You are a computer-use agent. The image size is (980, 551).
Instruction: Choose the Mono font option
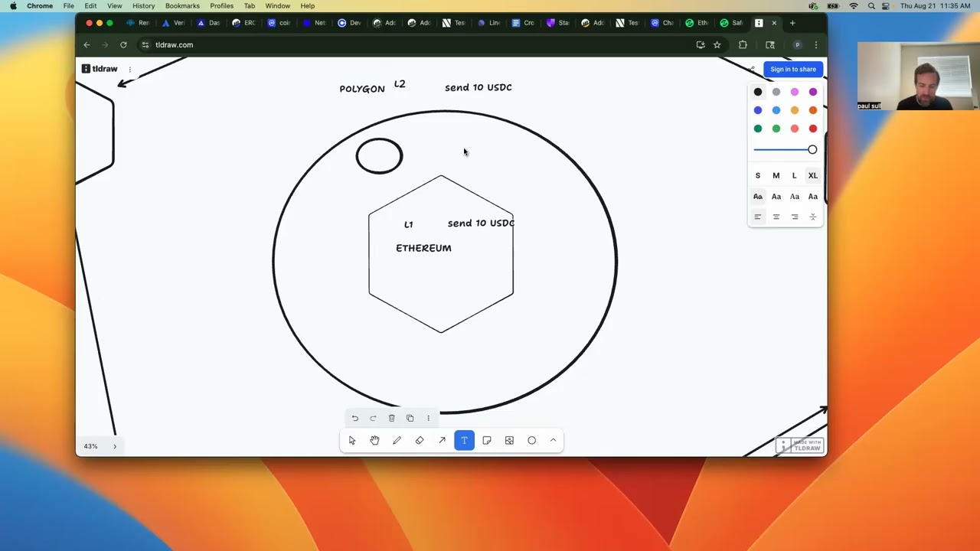813,197
